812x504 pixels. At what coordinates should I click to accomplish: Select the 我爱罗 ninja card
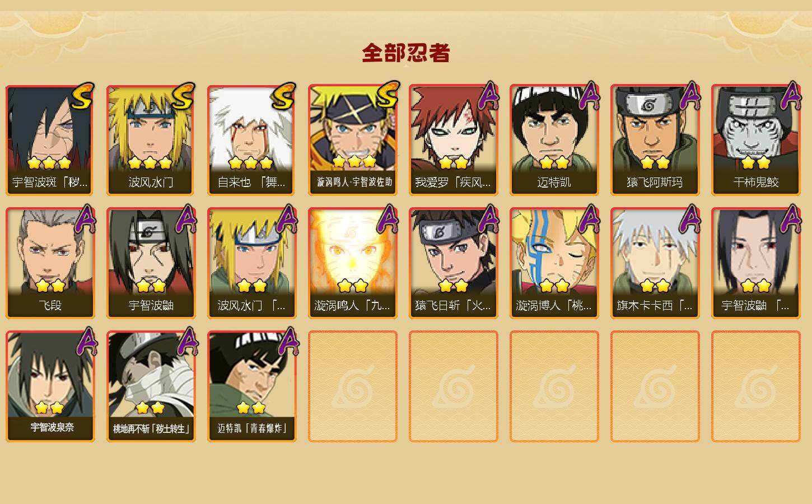pos(453,140)
